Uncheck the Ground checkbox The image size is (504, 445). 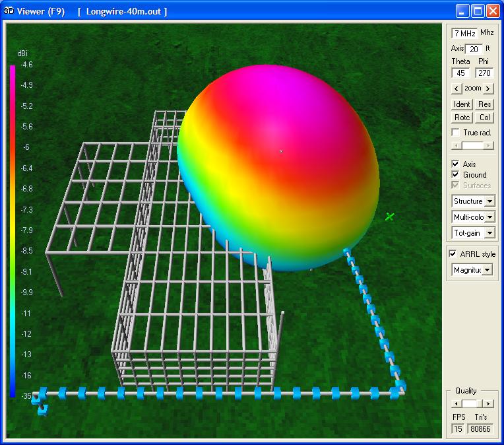click(455, 175)
